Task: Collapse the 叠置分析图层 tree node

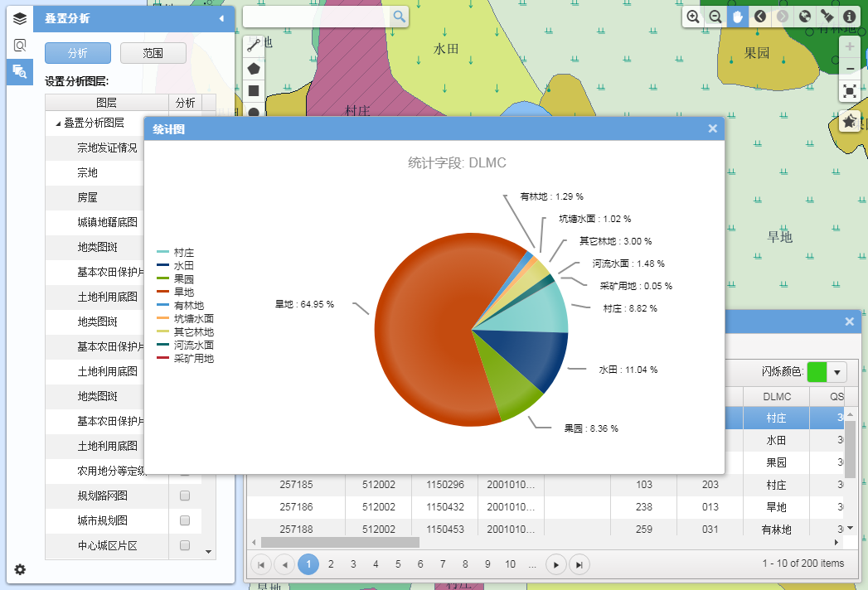Action: 58,123
